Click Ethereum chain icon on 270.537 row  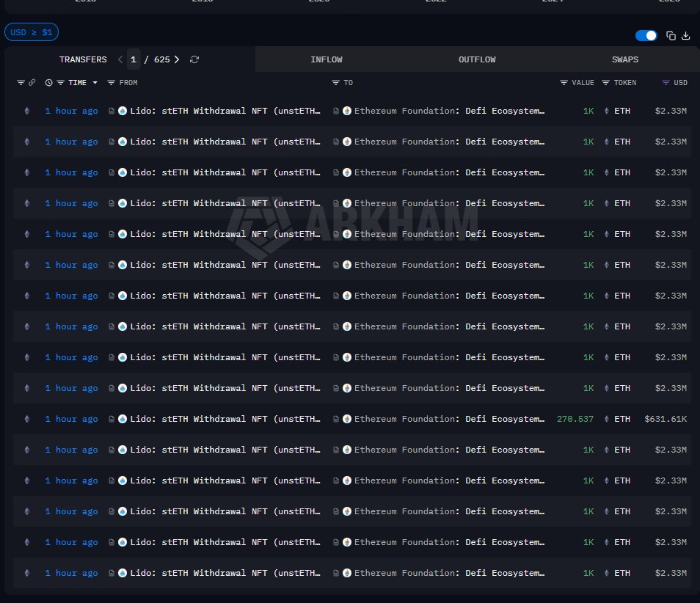[27, 419]
